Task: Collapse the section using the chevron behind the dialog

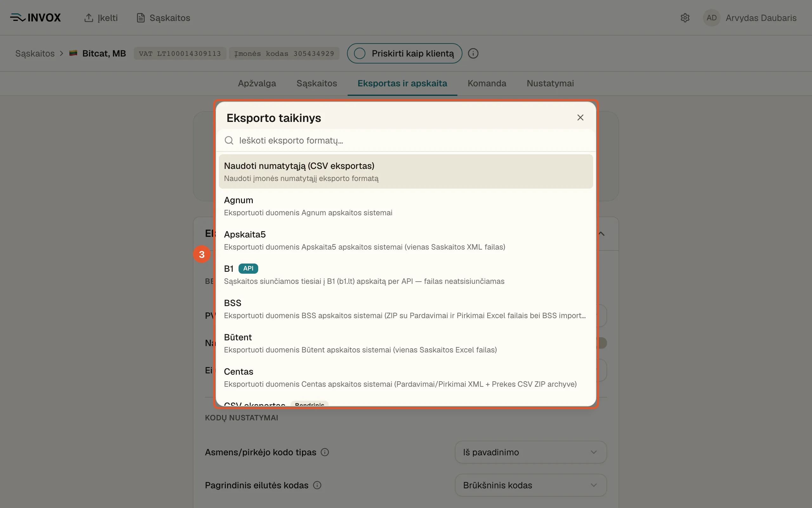Action: point(602,233)
